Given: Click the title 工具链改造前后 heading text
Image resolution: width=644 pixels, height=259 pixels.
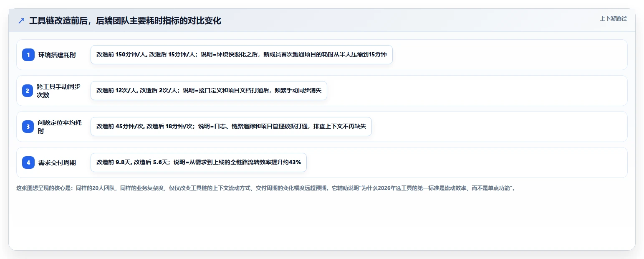Looking at the screenshot, I should click(125, 21).
